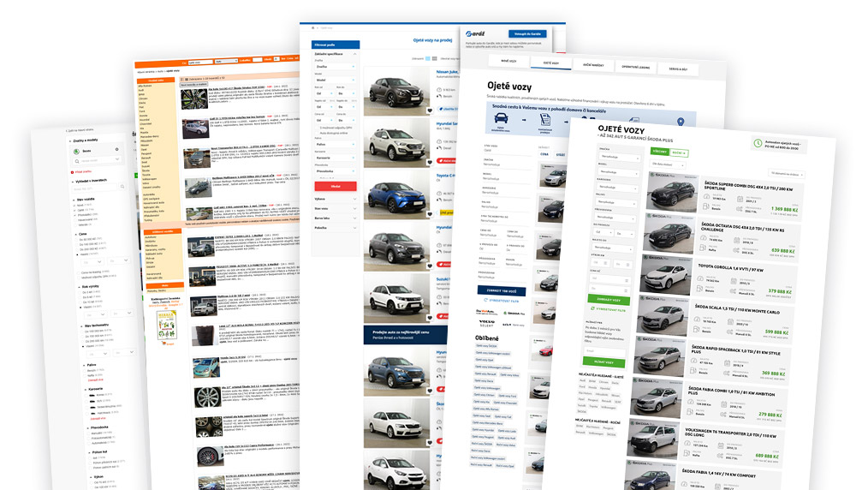
Task: Switch to list view icon above car results
Action: point(427,58)
